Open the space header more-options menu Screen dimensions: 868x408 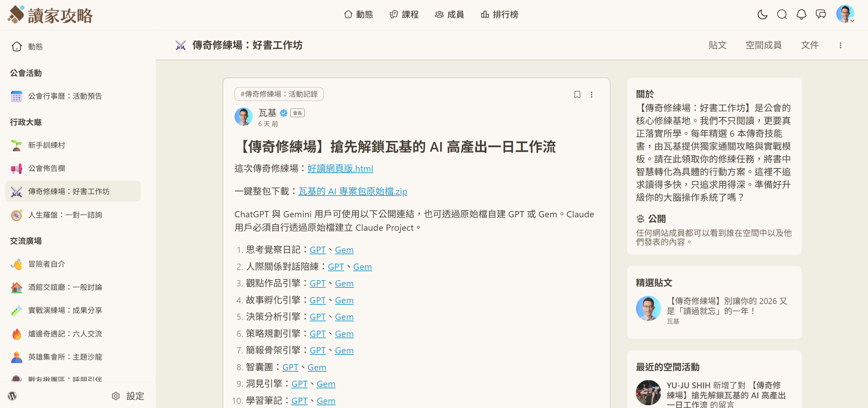pos(840,45)
